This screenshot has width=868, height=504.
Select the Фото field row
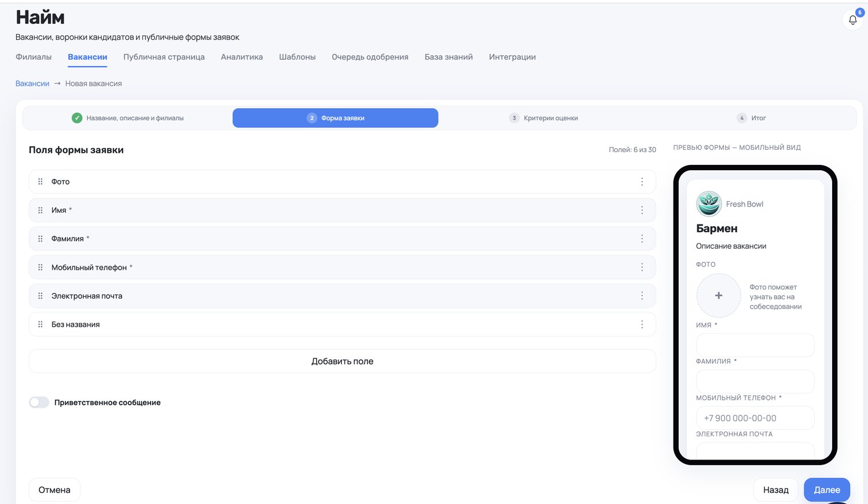342,182
